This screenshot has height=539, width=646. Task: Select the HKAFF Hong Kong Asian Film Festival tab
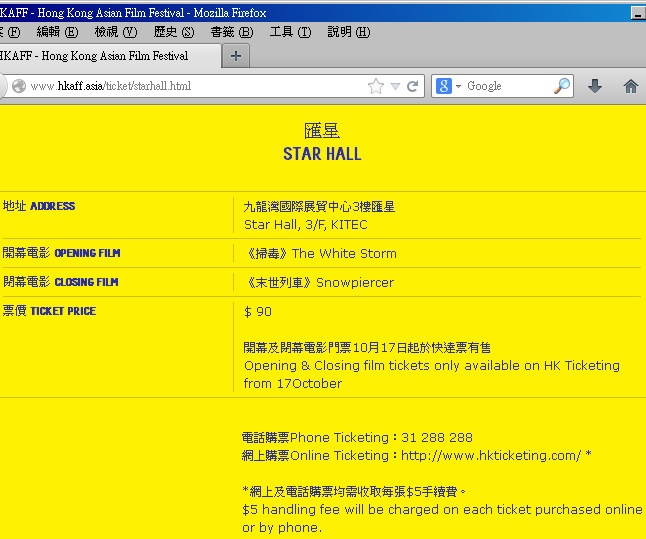pos(100,56)
